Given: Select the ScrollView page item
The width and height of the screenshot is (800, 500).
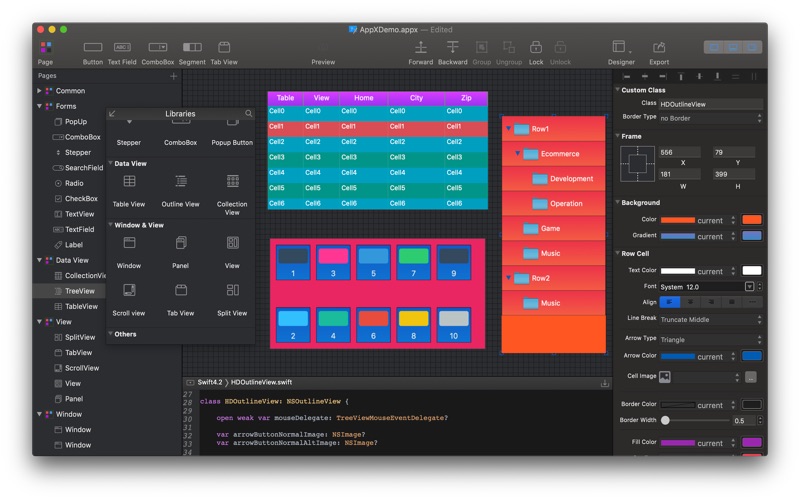Looking at the screenshot, I should pyautogui.click(x=77, y=368).
